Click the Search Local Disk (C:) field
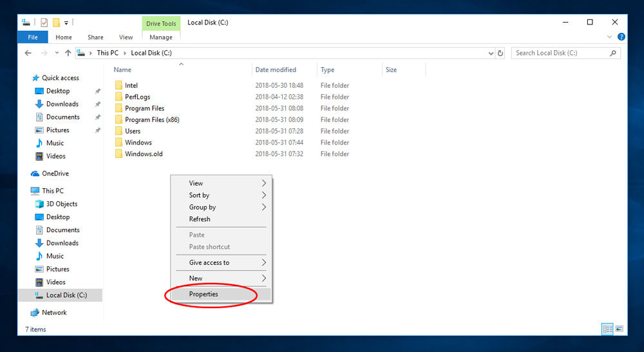Screen dimensions: 644x352 (565, 53)
